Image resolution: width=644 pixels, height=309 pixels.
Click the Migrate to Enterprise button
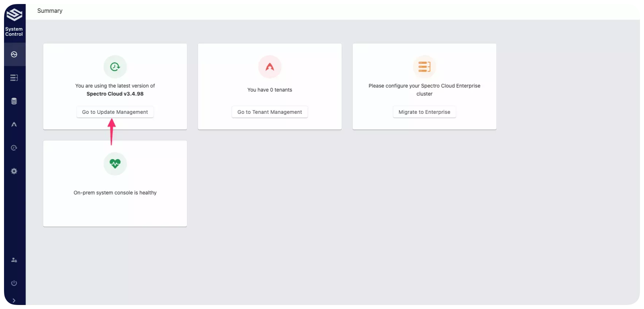click(424, 112)
